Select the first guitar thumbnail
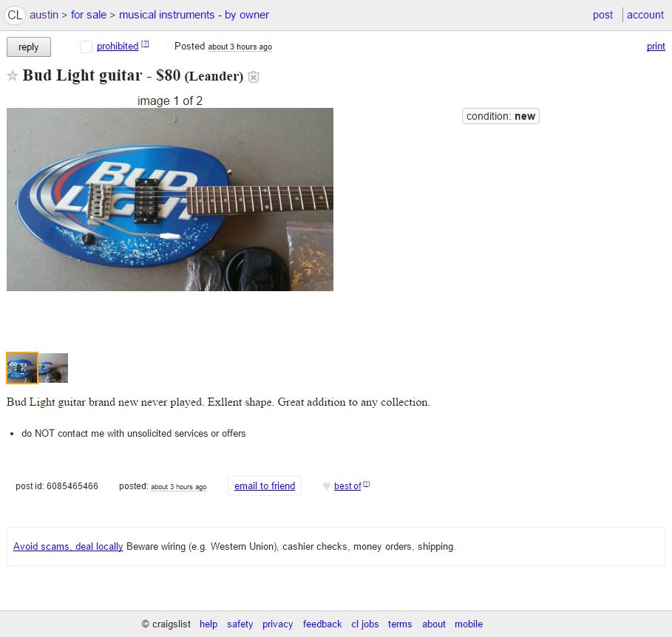 pos(22,367)
